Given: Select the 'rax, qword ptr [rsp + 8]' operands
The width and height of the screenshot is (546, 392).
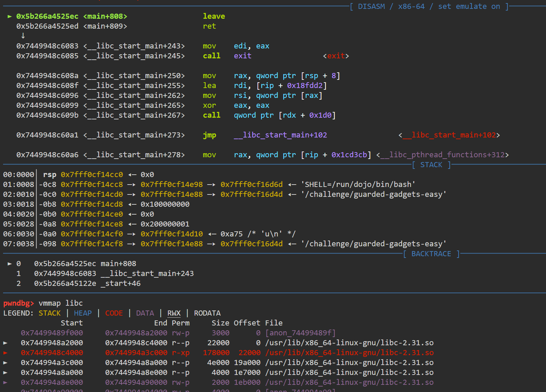Looking at the screenshot, I should 287,76.
